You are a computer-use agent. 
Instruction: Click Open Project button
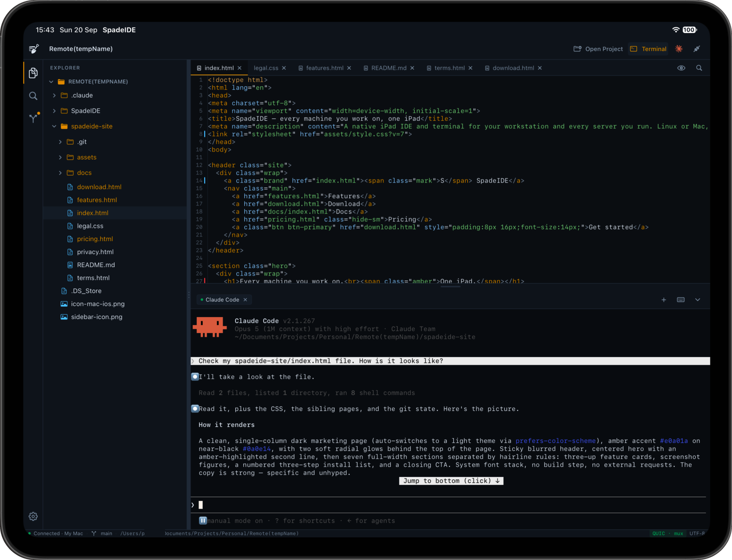click(x=598, y=49)
